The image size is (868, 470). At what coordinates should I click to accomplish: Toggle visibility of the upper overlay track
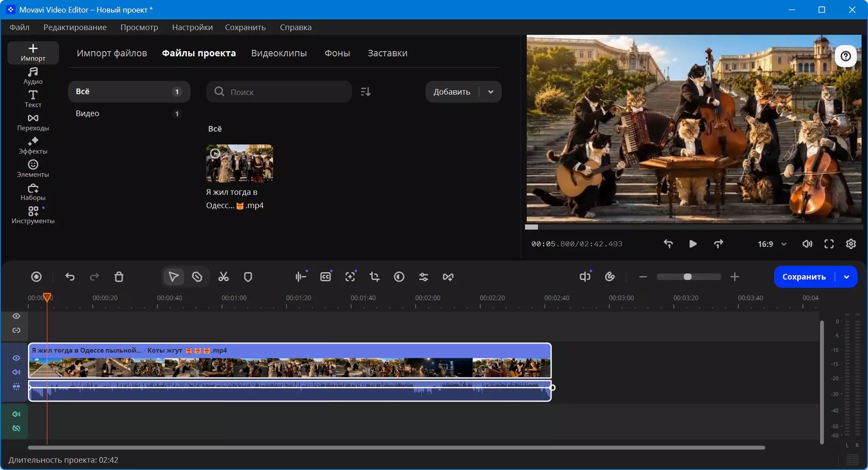pos(16,316)
